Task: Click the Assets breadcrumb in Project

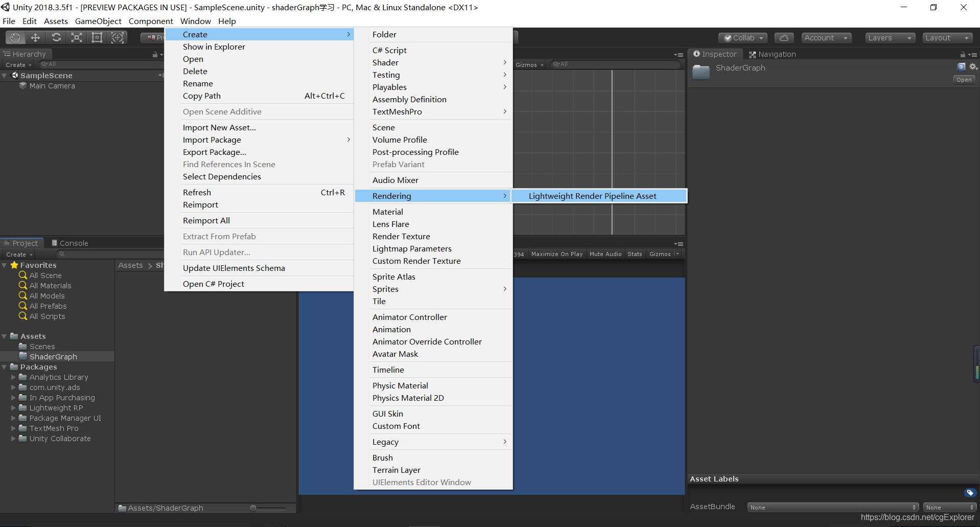Action: [x=130, y=265]
